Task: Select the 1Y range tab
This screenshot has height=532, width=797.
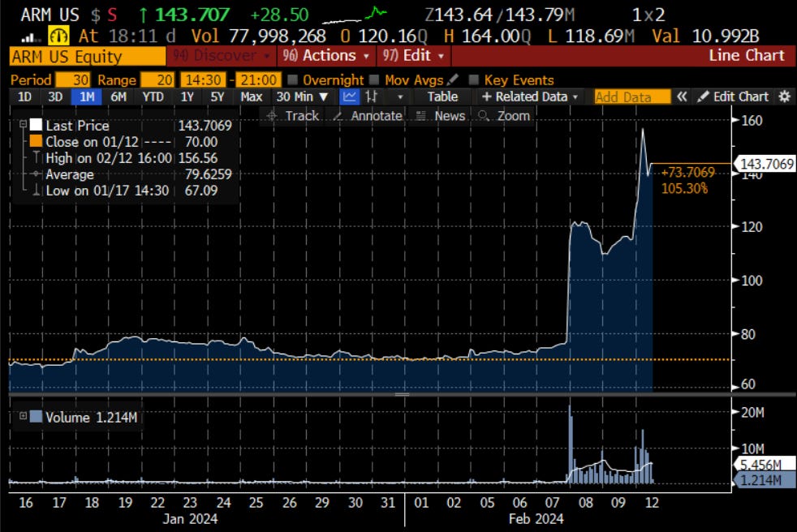Action: point(187,97)
